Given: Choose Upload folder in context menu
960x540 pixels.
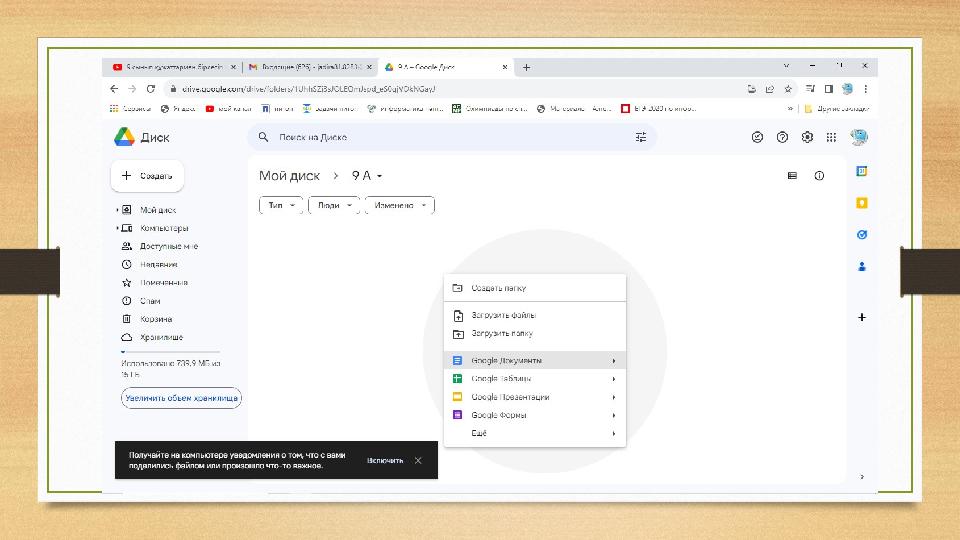Looking at the screenshot, I should coord(534,334).
